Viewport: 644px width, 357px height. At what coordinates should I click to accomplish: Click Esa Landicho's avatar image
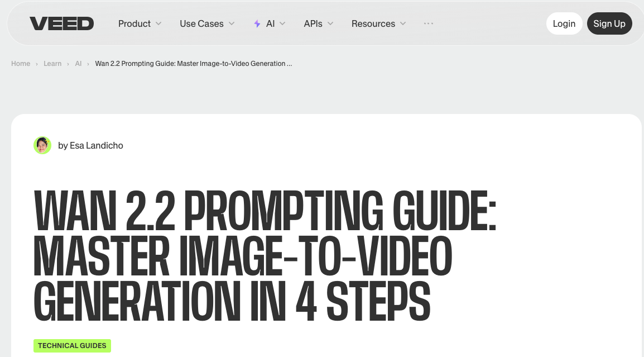42,145
